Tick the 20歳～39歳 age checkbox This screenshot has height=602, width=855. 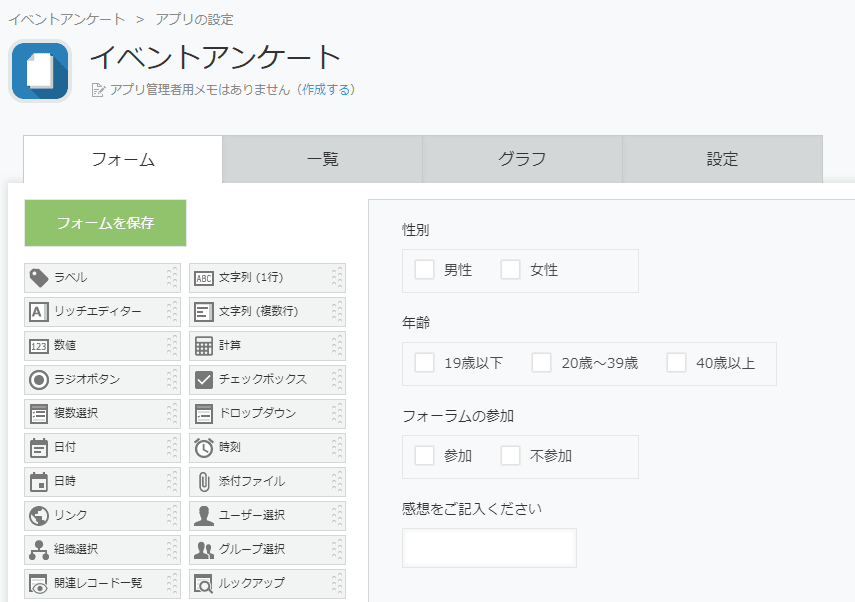coord(542,363)
